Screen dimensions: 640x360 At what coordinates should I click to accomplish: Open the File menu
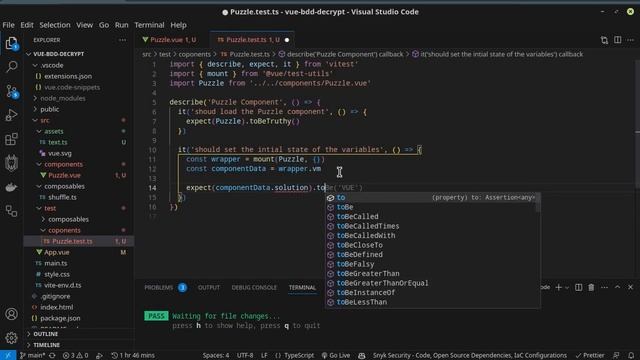pyautogui.click(x=8, y=25)
